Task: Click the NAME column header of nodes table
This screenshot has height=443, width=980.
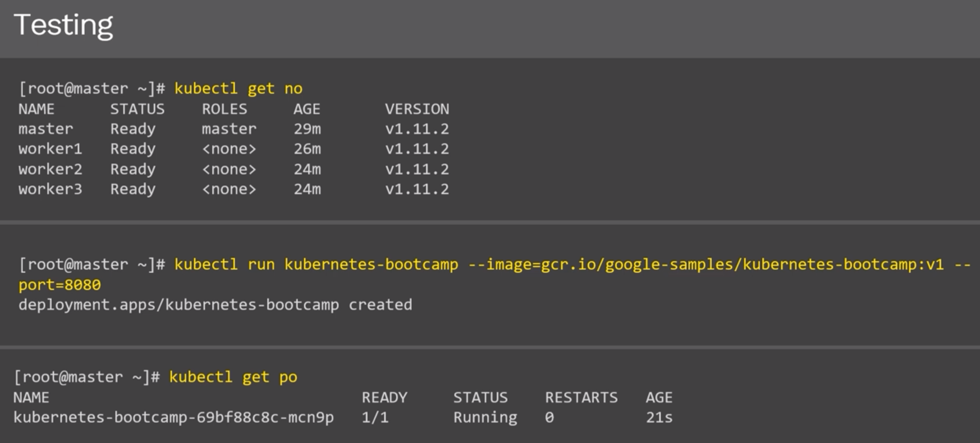Action: tap(36, 109)
